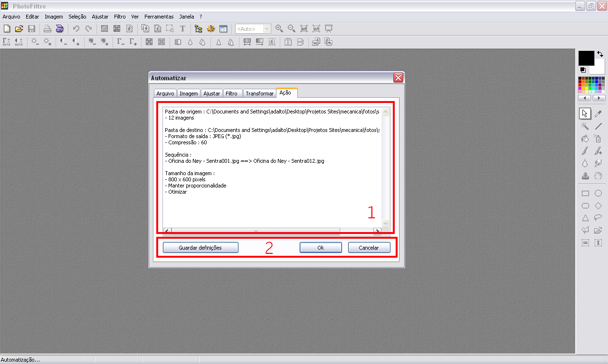The height and width of the screenshot is (364, 608).
Task: Switch to the Filtro tab in Automatizar
Action: coord(232,93)
